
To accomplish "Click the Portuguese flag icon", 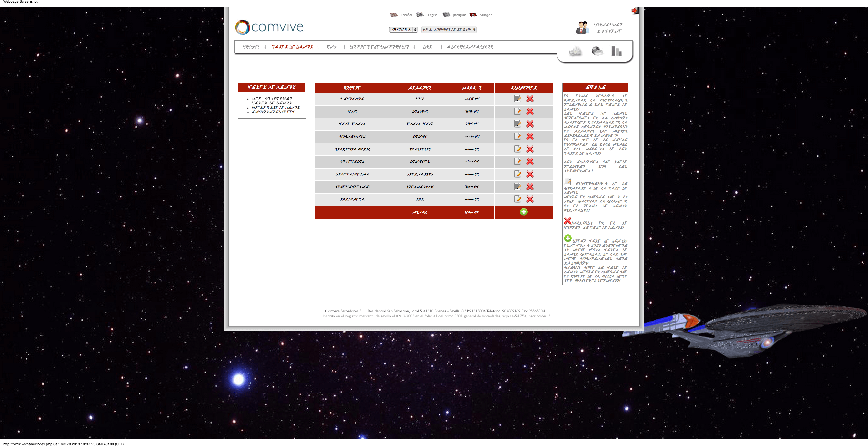I will pos(446,15).
